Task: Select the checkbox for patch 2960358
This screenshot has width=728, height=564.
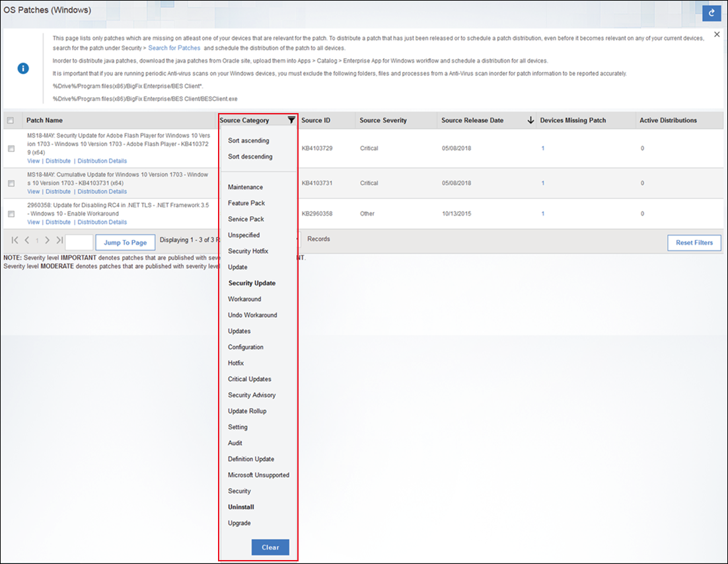Action: (11, 214)
